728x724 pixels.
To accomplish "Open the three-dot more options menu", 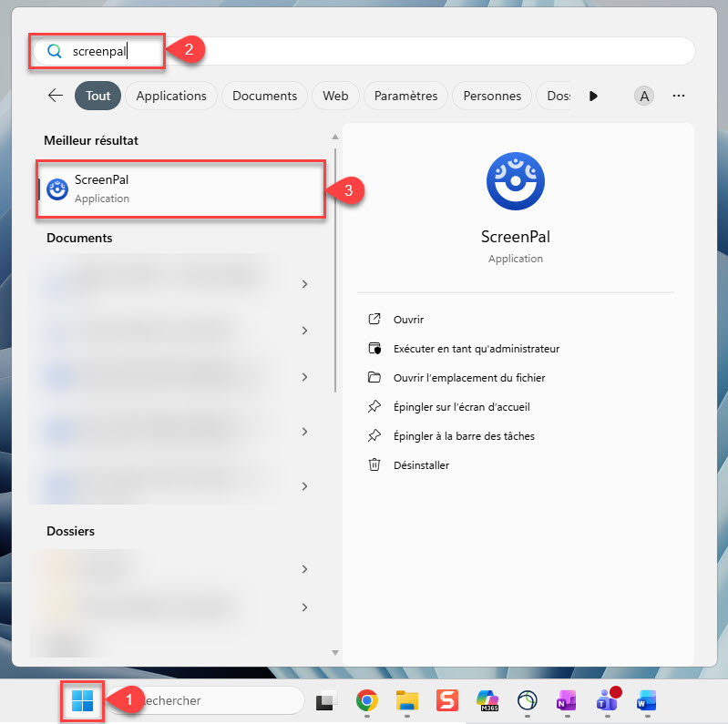I will (678, 96).
